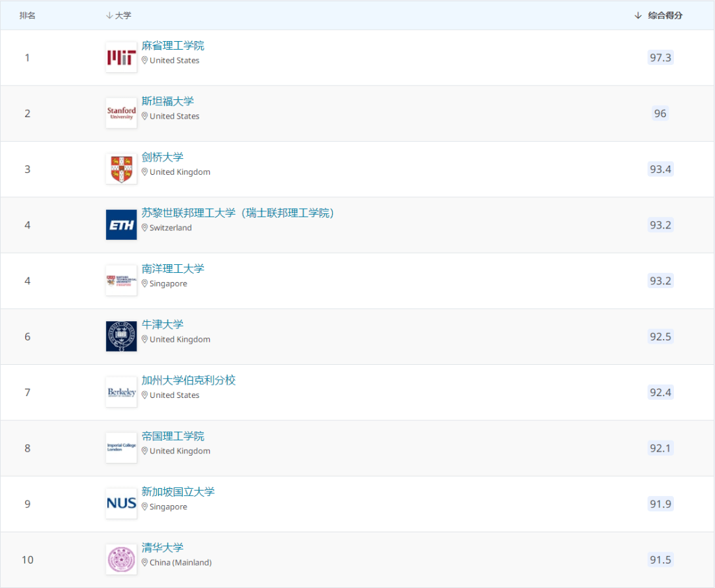Open the 剑桥大学 link

[162, 157]
